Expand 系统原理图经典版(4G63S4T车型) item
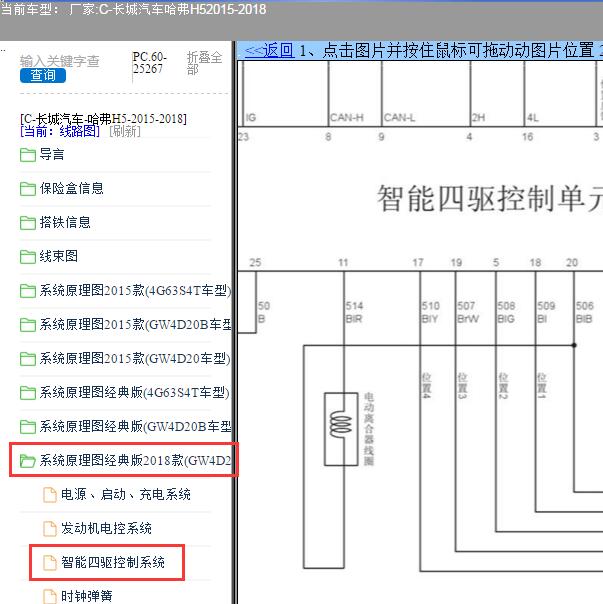 134,393
